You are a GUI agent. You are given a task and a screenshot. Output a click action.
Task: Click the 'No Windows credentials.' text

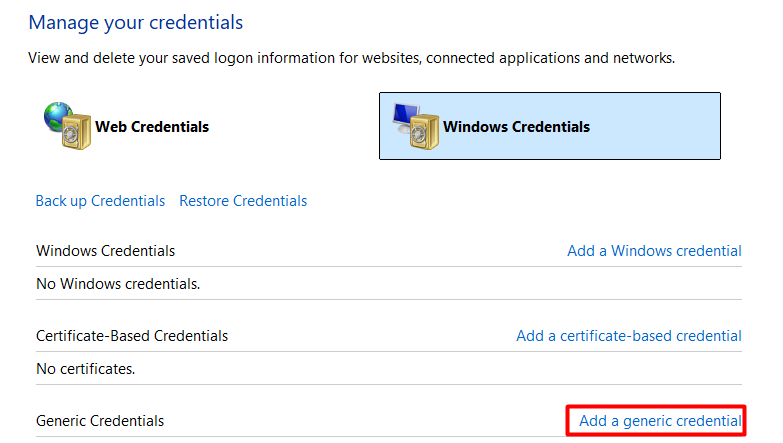coord(118,284)
